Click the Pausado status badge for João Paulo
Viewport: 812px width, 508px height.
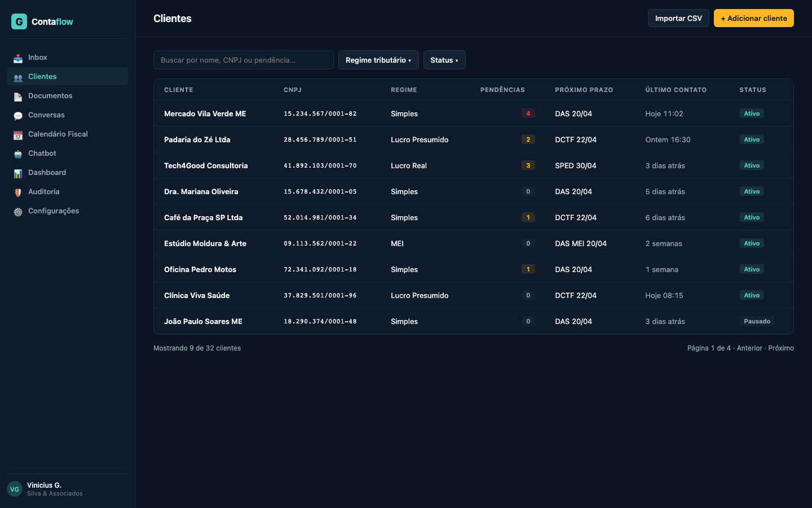[757, 321]
